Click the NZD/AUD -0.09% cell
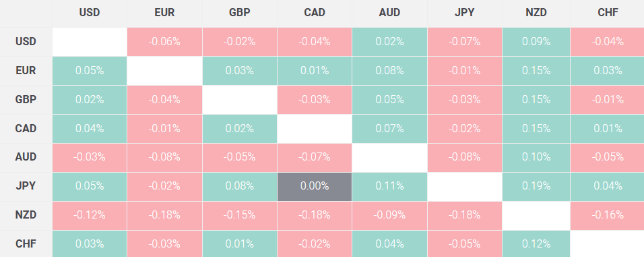644x257 pixels. click(389, 215)
